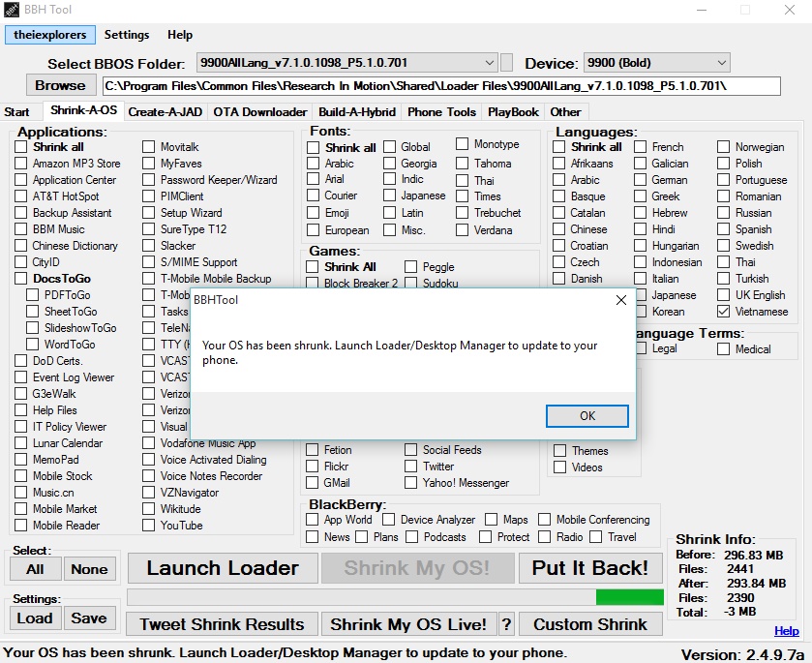Viewport: 812px width, 663px height.
Task: Check the Legal language terms checkbox
Action: point(641,348)
